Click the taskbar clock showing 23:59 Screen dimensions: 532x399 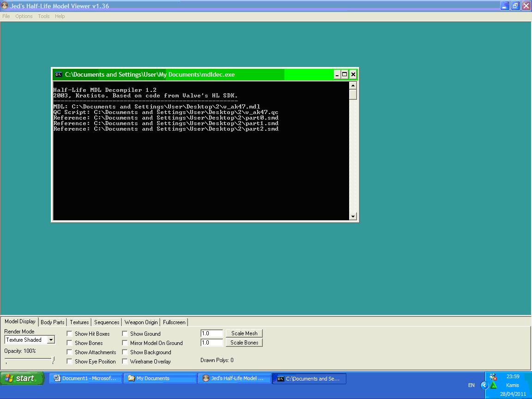coord(513,376)
